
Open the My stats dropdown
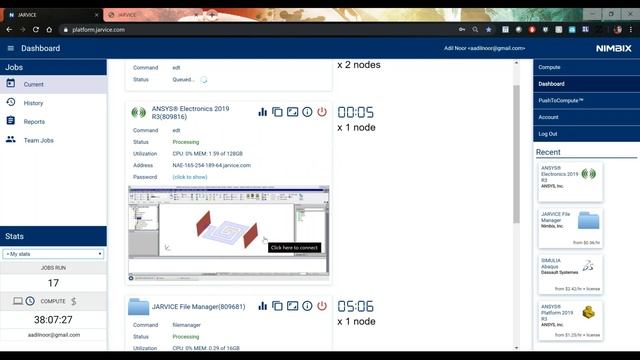pyautogui.click(x=53, y=254)
